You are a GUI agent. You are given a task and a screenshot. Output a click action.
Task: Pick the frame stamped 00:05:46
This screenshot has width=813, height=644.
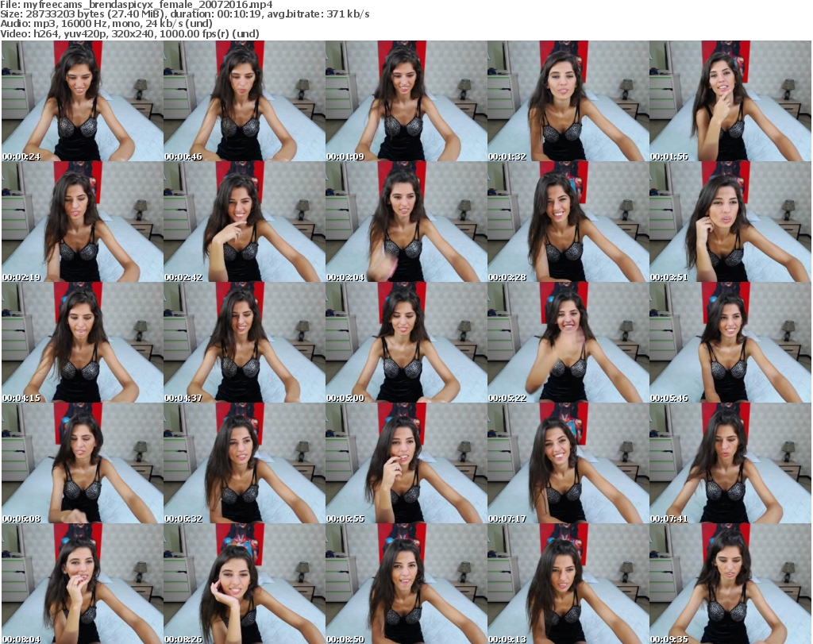coord(730,342)
